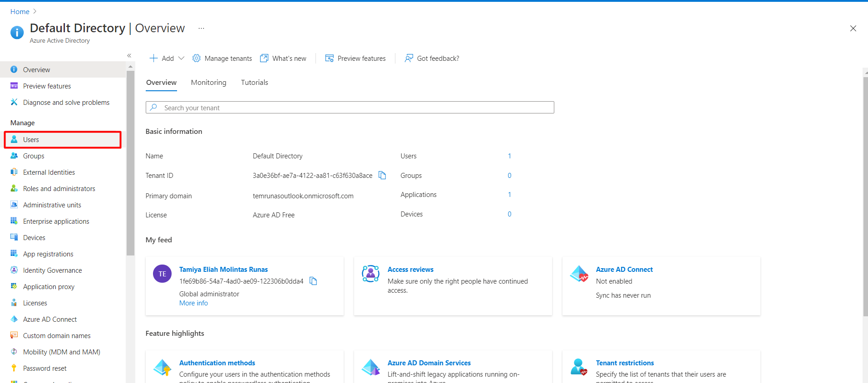Click the Users count value 1
The height and width of the screenshot is (383, 868).
point(509,156)
